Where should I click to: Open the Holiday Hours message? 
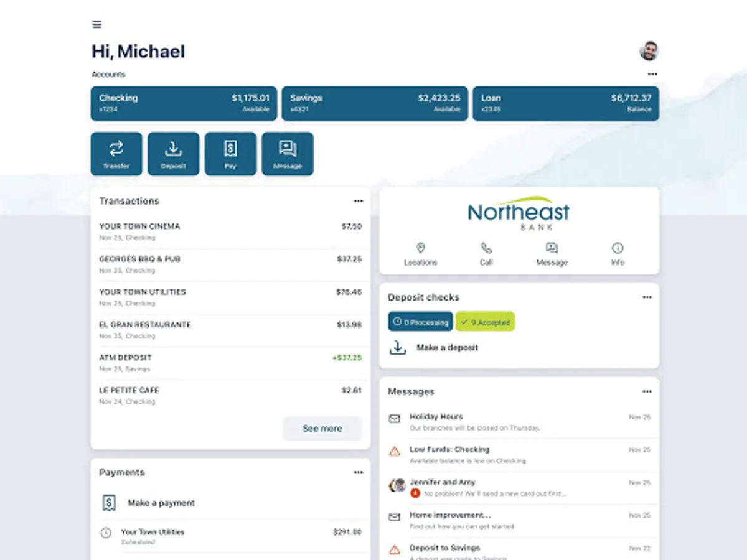click(x=519, y=422)
